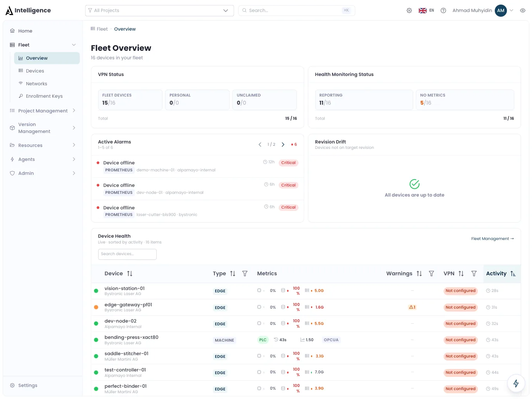
Task: Click the help question mark icon
Action: pos(443,10)
